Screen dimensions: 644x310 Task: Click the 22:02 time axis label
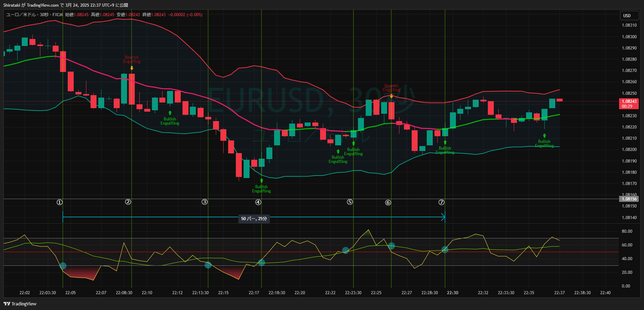pos(25,293)
